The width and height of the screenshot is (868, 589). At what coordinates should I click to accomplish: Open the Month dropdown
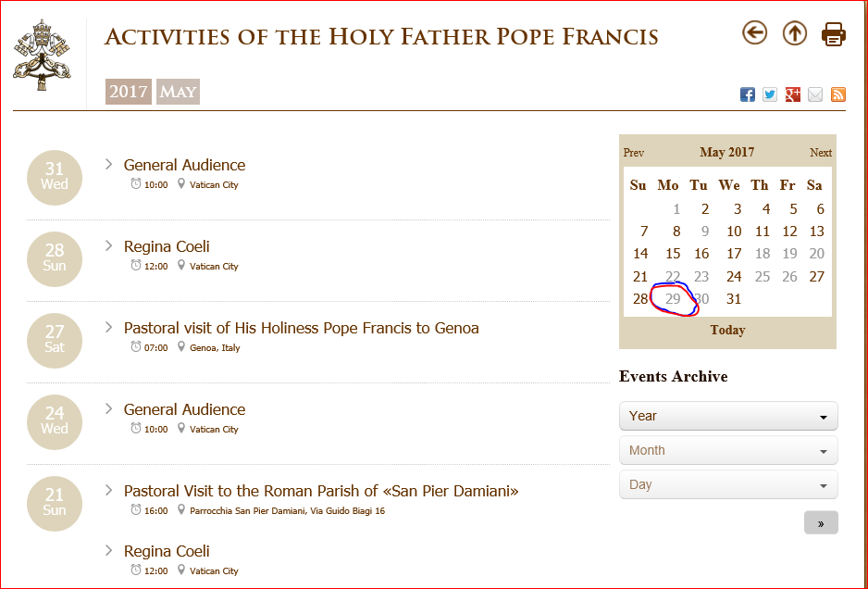(x=728, y=450)
